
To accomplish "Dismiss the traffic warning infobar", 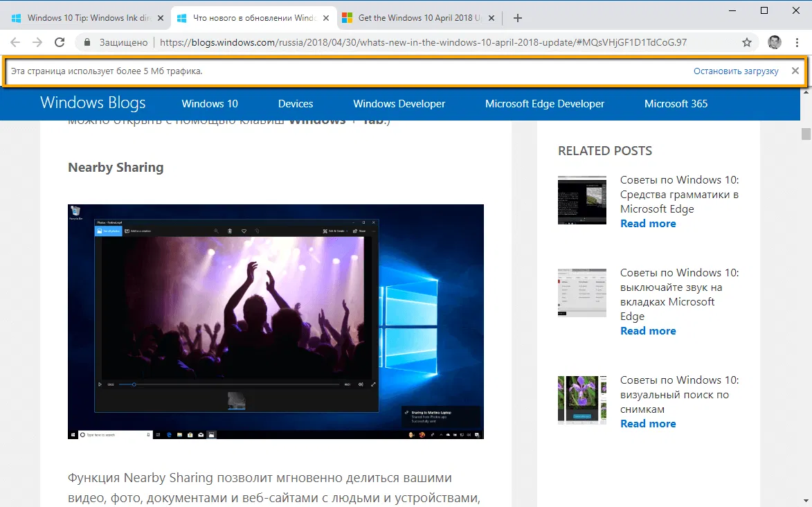I will (x=795, y=71).
